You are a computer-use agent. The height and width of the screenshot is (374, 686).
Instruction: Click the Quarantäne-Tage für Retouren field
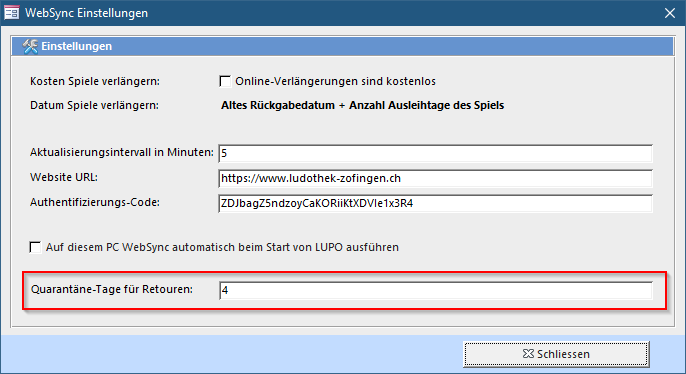pyautogui.click(x=435, y=290)
